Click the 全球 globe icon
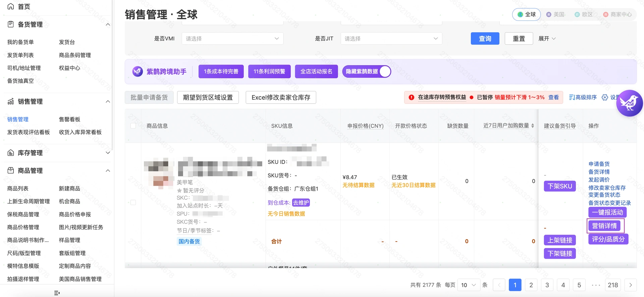644x297 pixels. [x=520, y=14]
